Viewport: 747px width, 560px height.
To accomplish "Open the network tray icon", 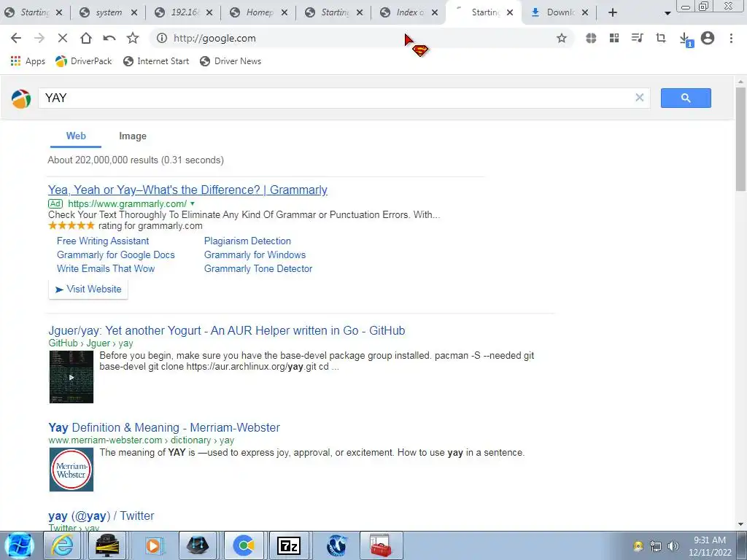I will pyautogui.click(x=656, y=546).
